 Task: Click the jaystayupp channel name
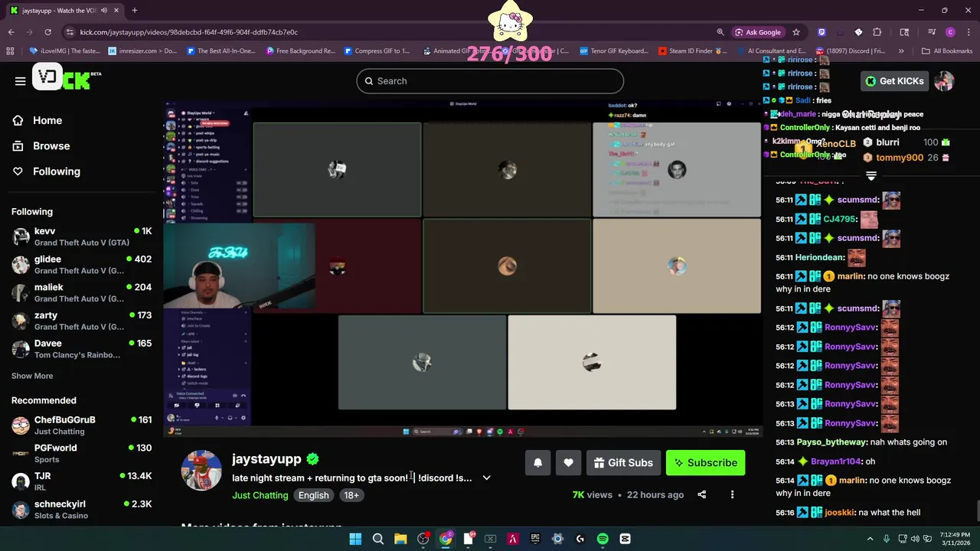pos(266,459)
